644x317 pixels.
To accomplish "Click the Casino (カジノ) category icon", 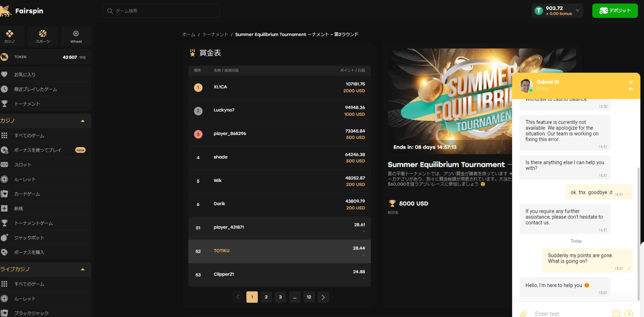I will (9, 36).
